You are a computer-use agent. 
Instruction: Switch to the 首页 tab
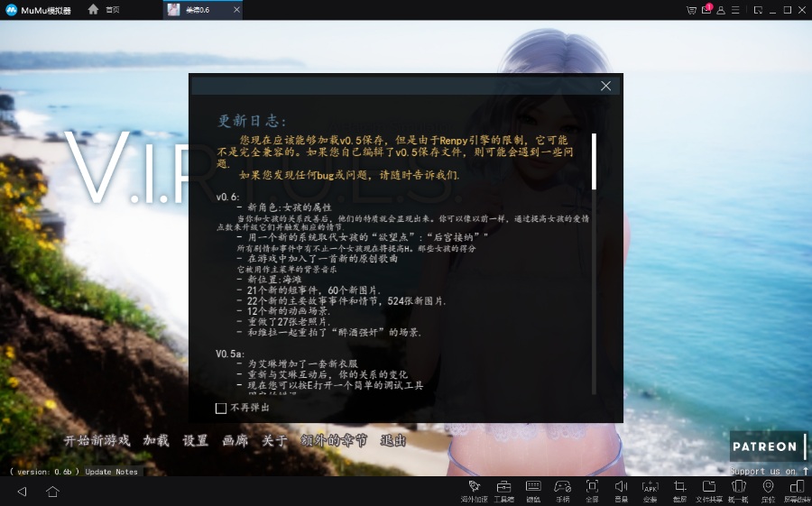[113, 10]
